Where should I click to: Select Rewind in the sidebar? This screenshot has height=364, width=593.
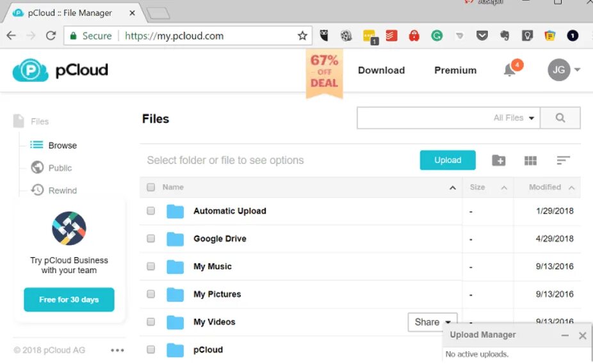pos(62,190)
